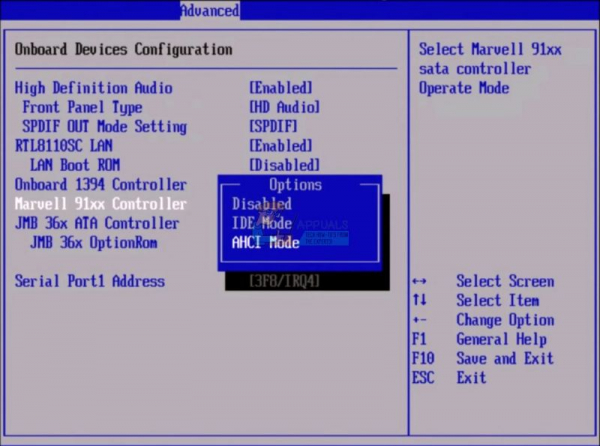Select Marvell 91xx Controller item
Screen dimensions: 600x446
tap(101, 204)
